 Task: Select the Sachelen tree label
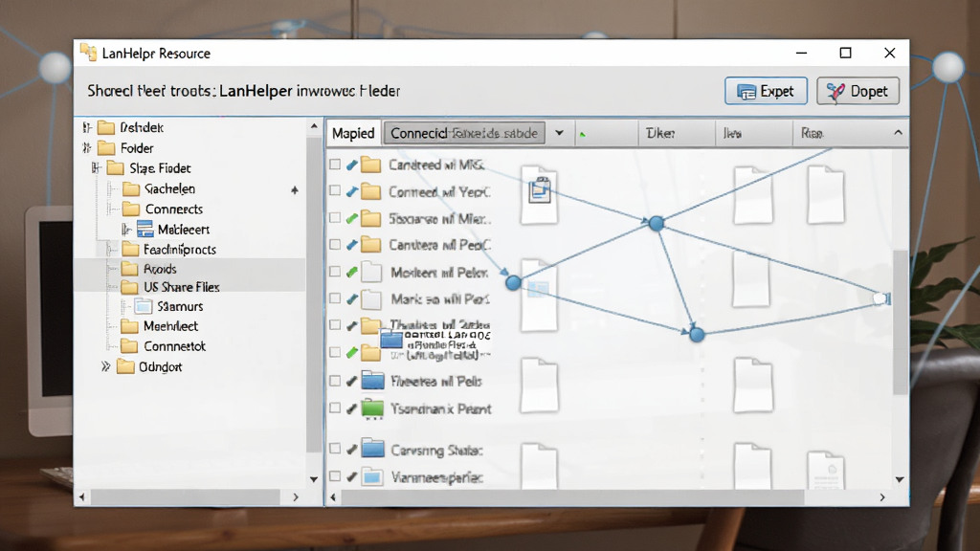pyautogui.click(x=169, y=188)
